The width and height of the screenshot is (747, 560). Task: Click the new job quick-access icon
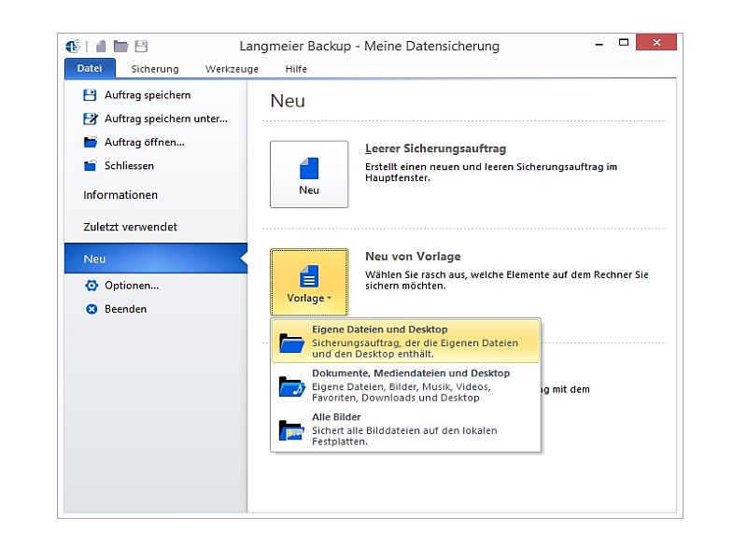101,46
